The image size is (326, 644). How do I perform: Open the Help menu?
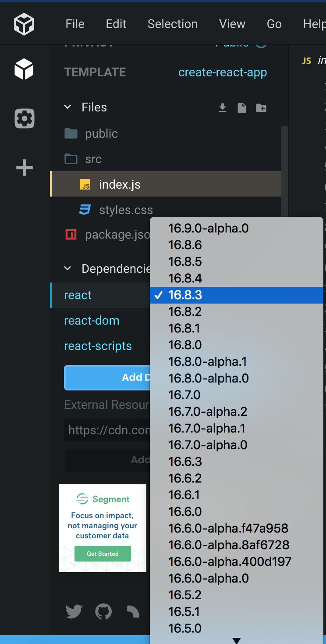pyautogui.click(x=314, y=24)
